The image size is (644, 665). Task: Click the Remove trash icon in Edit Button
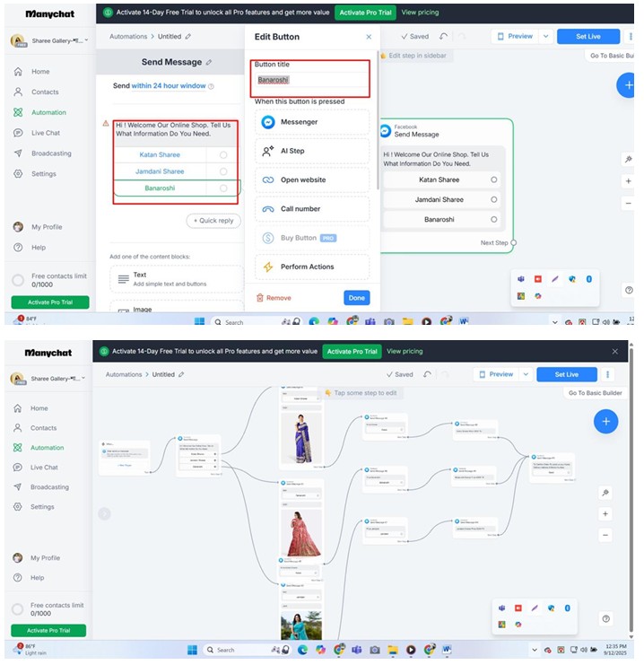(260, 298)
